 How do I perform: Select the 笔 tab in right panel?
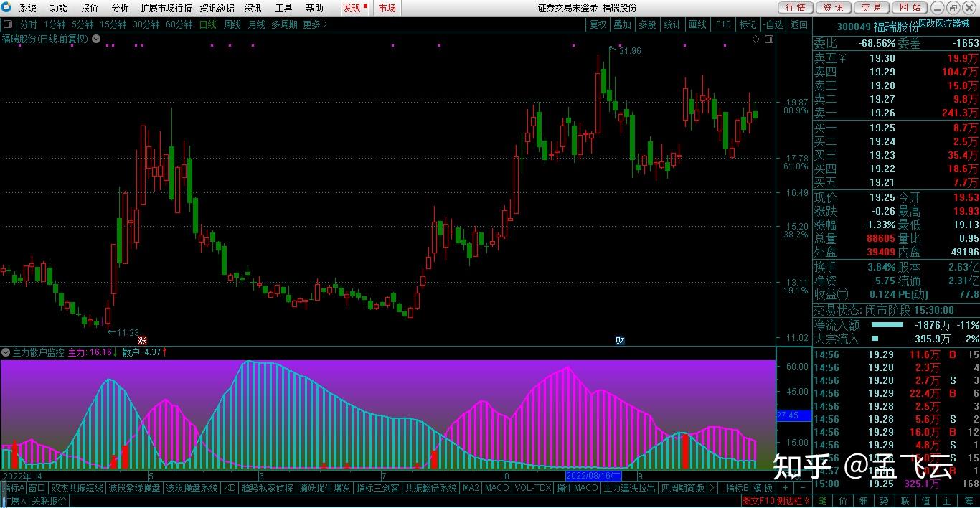[x=822, y=500]
